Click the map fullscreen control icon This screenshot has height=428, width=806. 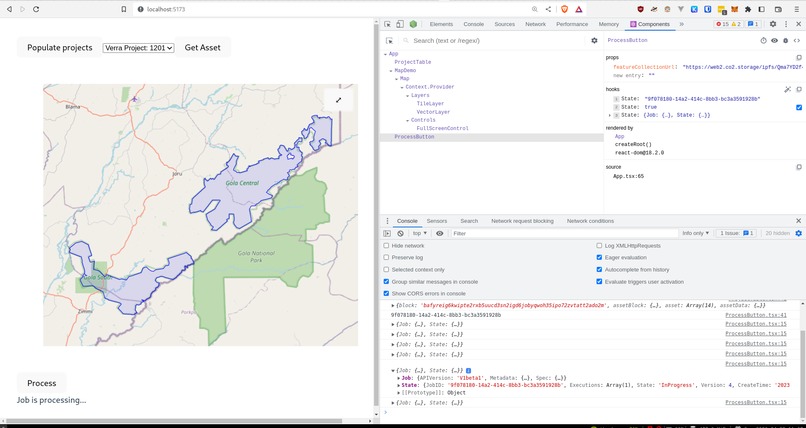(x=338, y=100)
